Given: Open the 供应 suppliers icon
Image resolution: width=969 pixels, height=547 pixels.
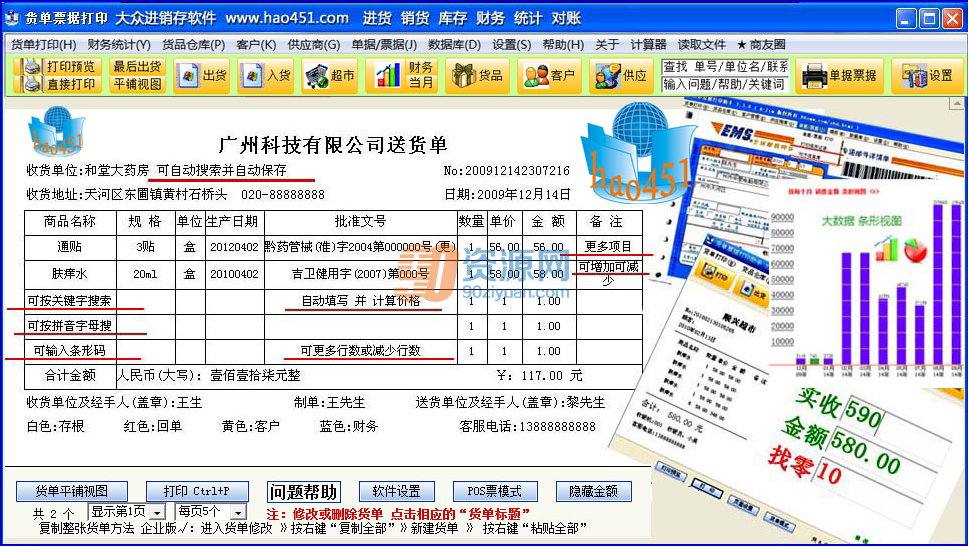Looking at the screenshot, I should 621,76.
